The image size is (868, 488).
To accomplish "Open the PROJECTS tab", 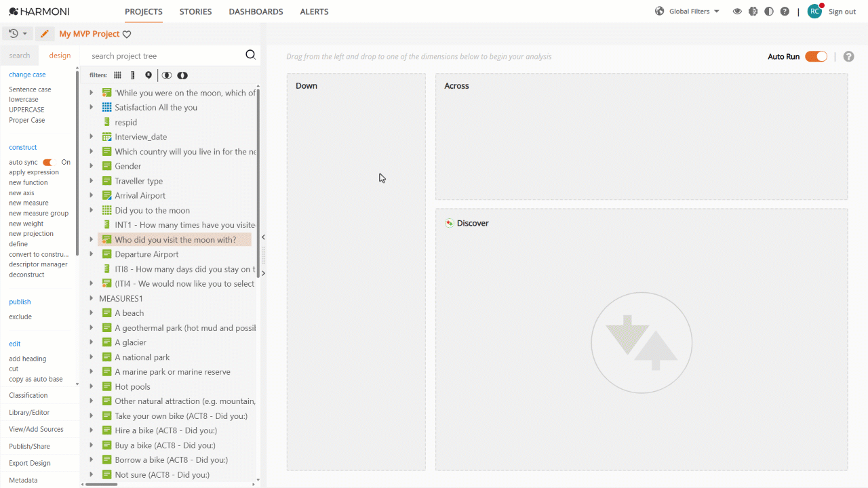I will click(144, 12).
